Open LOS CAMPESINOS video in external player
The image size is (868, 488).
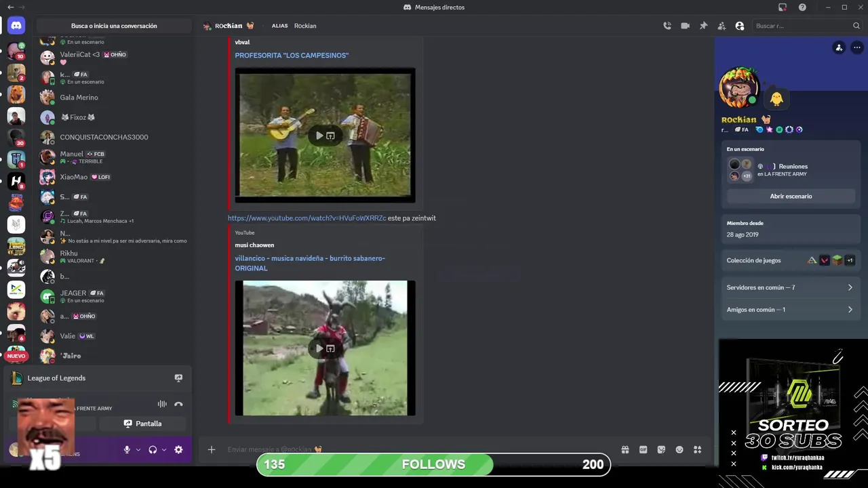coord(330,136)
